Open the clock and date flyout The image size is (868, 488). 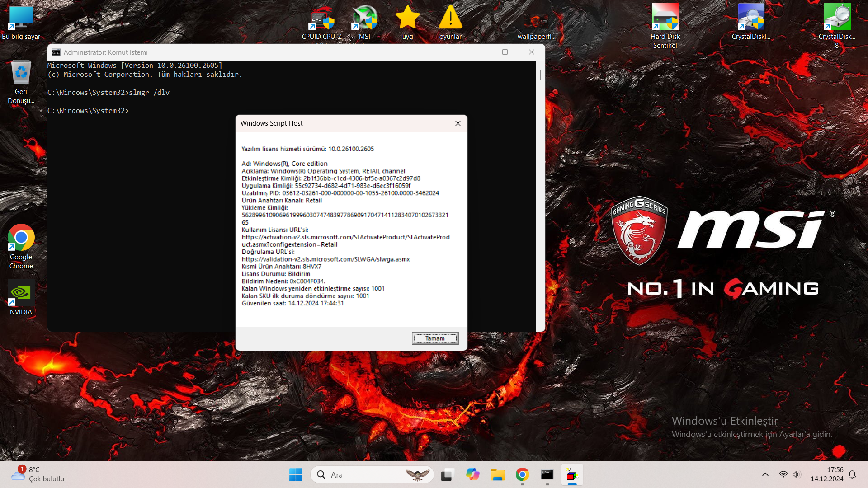[x=826, y=474]
